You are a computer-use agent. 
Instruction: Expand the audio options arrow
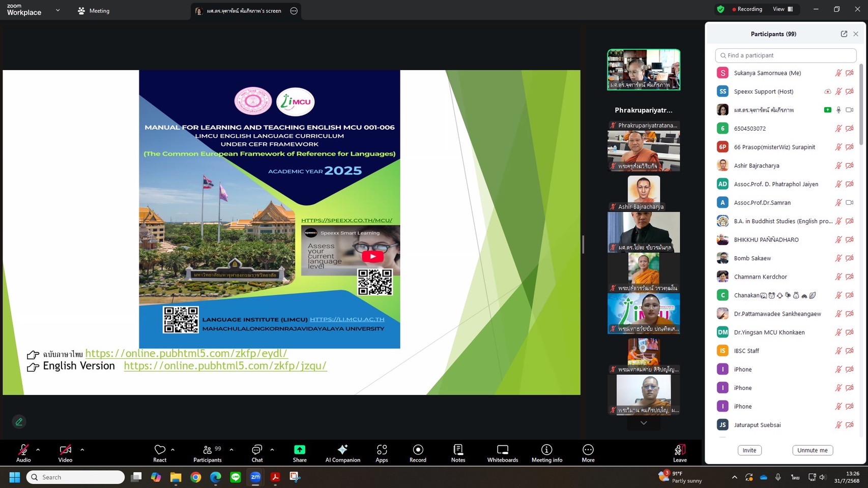[38, 449]
